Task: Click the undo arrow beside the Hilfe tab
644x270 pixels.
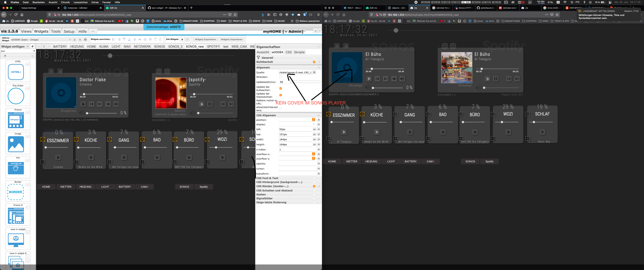Action: tap(93, 31)
